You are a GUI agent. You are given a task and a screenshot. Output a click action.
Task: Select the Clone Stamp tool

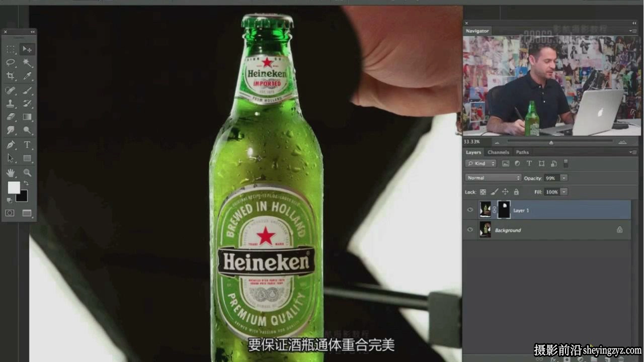[11, 104]
